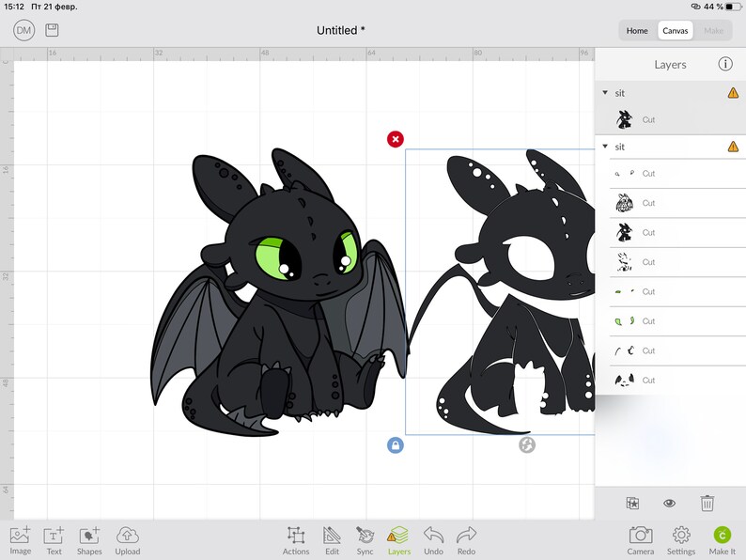Screen dimensions: 746x560
Task: Open the Edit tool
Action: [x=332, y=540]
